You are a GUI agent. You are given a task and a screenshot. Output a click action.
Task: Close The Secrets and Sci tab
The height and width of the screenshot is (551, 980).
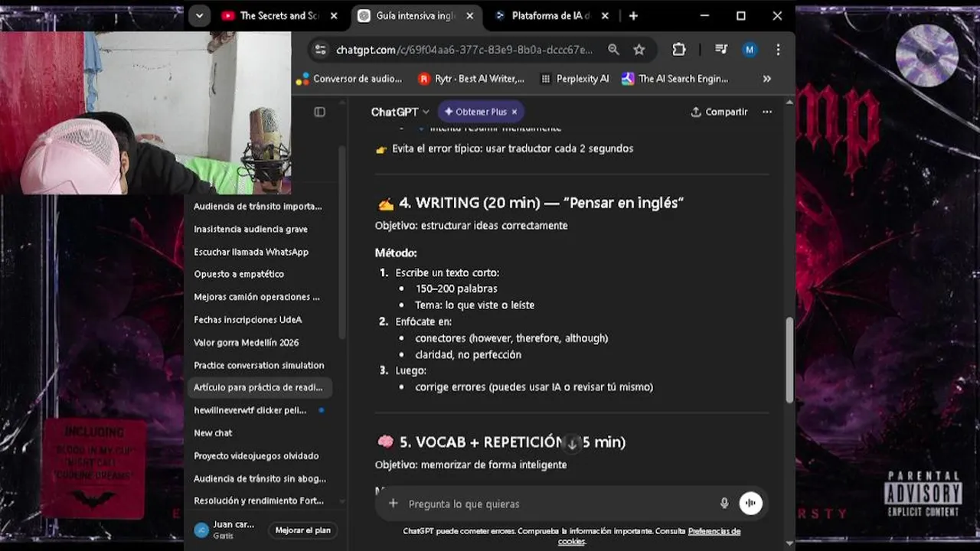(334, 15)
